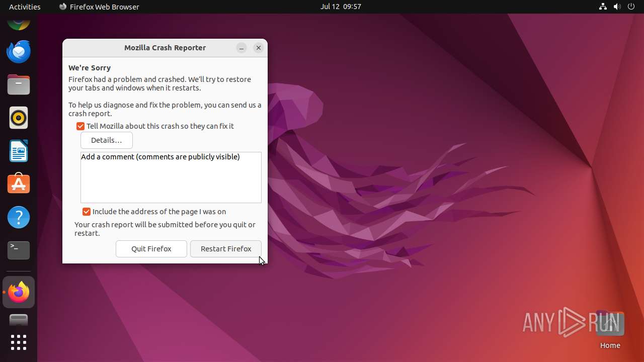The width and height of the screenshot is (644, 362).
Task: Click the Firefox icon in dock
Action: pos(19,292)
